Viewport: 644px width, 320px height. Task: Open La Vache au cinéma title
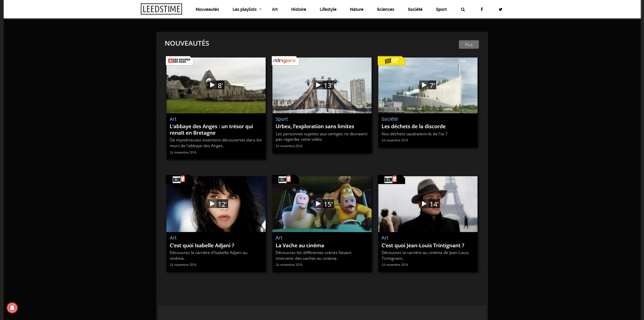[x=299, y=246]
